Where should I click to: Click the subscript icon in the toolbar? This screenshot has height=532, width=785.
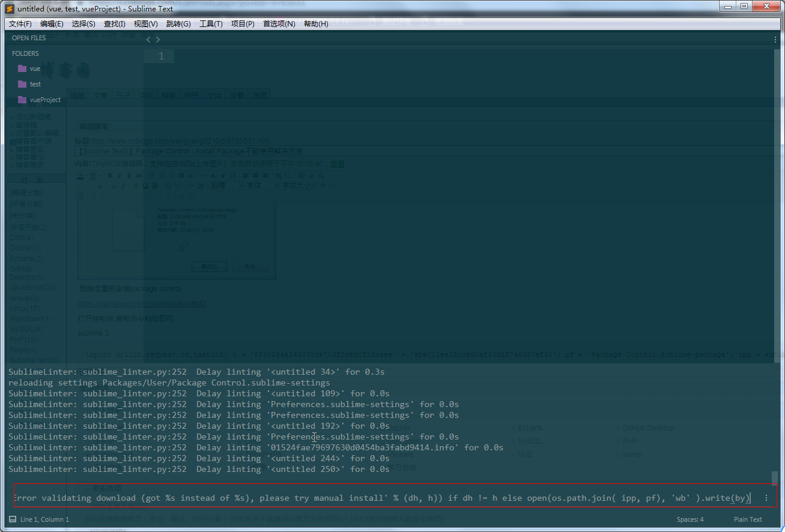214,175
